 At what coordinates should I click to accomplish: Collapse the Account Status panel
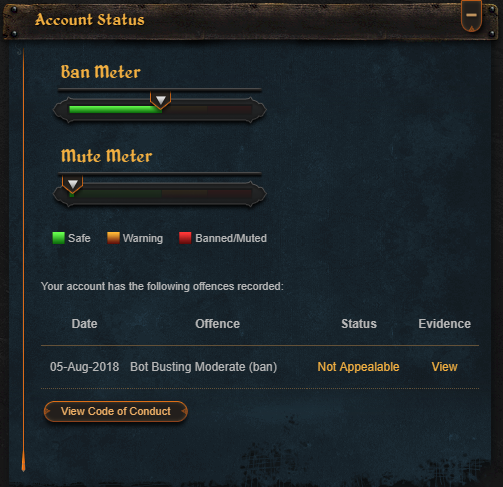(471, 15)
